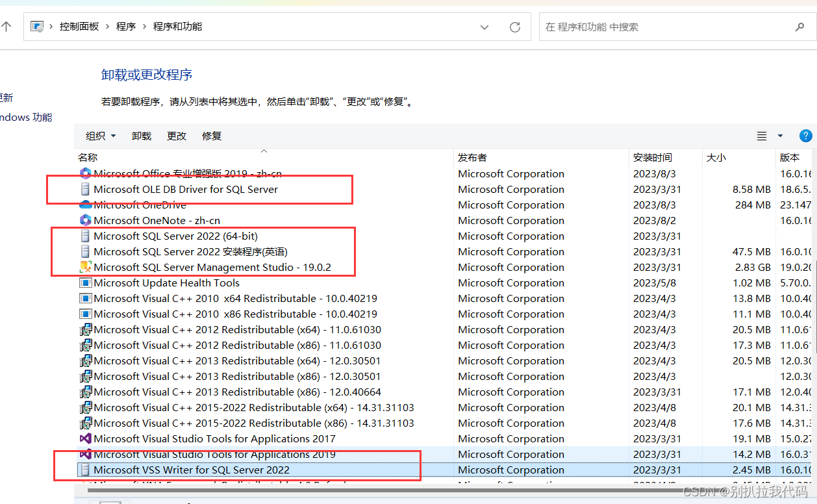The image size is (817, 504).
Task: Click the SQL Server 2022 (64-bit) icon
Action: click(85, 236)
